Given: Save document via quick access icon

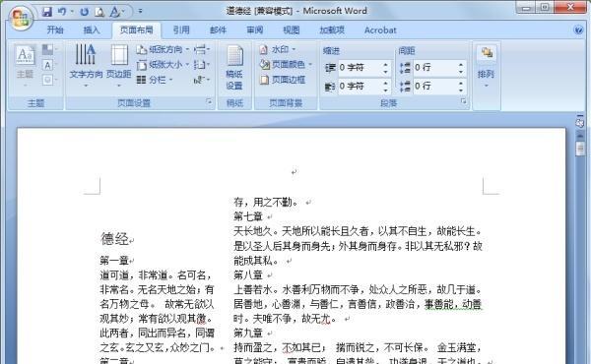Looking at the screenshot, I should coord(47,12).
